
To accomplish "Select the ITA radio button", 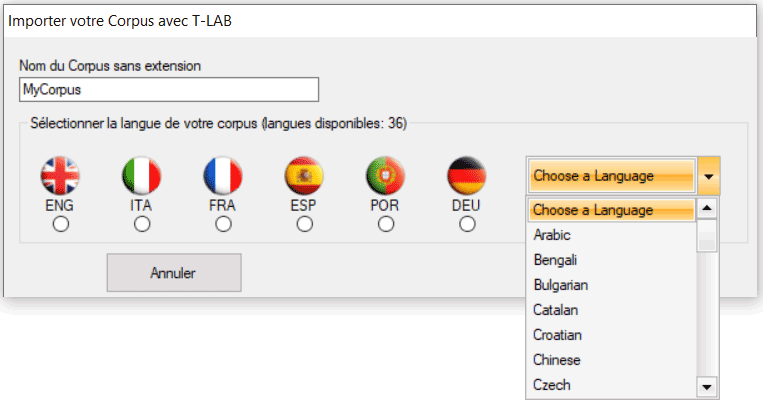I will coord(142,224).
